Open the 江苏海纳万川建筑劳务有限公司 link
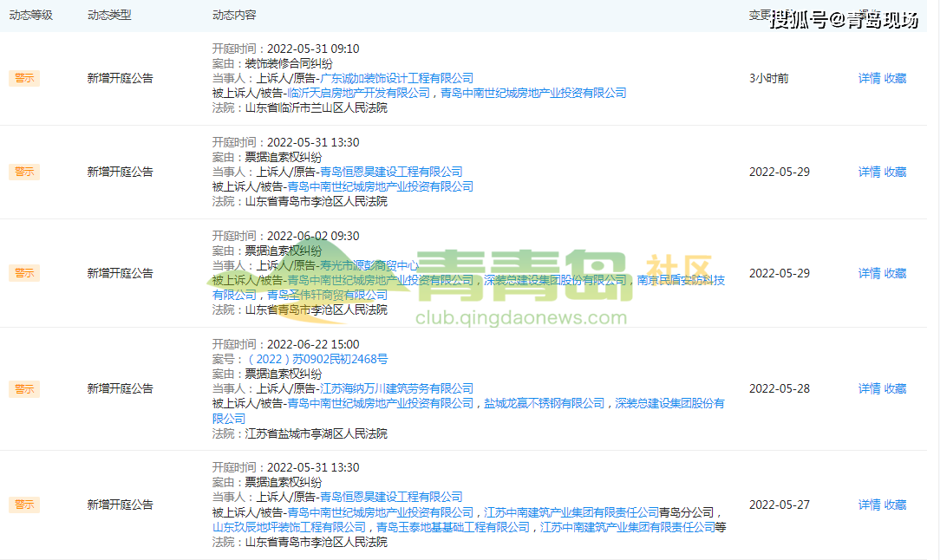This screenshot has width=940, height=560. pyautogui.click(x=396, y=388)
